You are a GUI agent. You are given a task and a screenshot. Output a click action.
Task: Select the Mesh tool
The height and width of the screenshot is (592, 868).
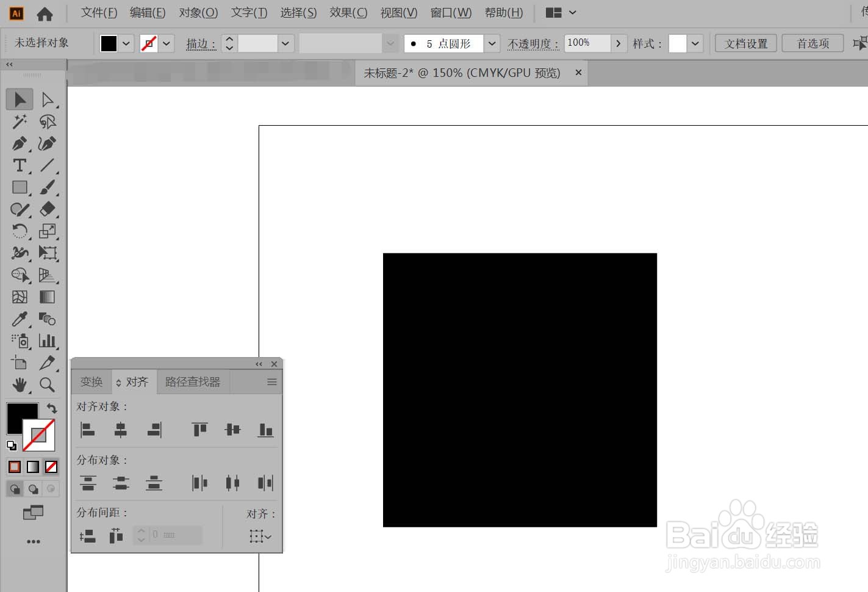point(20,297)
